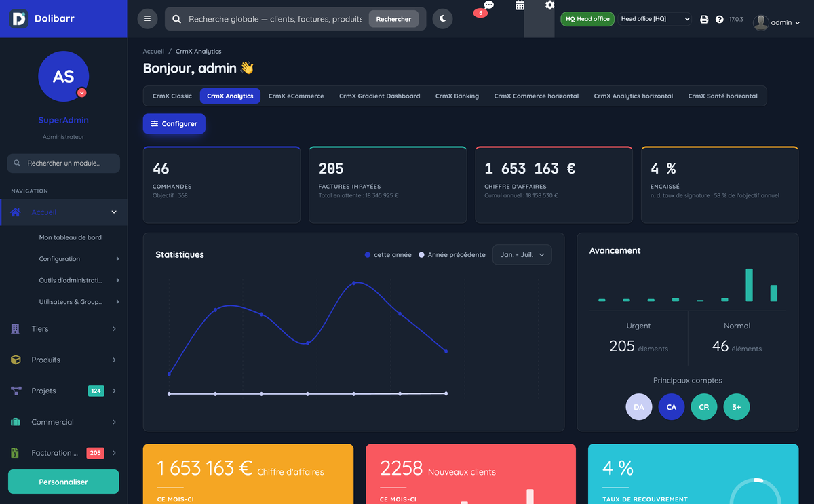
Task: Focus the Rechercher un module search field
Action: click(64, 163)
